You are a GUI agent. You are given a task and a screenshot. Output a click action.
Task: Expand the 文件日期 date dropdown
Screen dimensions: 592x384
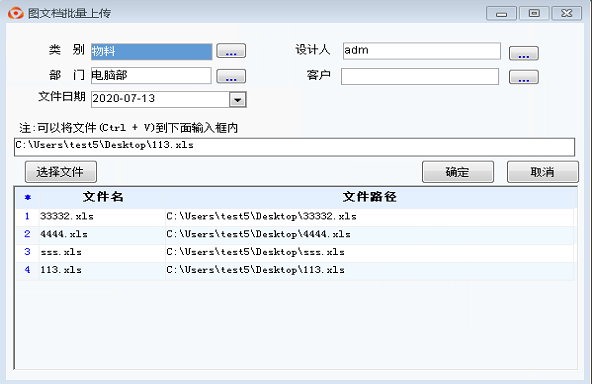coord(237,100)
